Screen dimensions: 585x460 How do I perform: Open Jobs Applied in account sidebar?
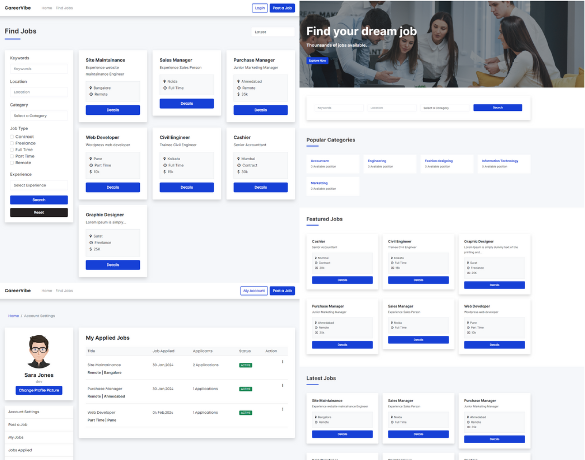tap(39, 450)
